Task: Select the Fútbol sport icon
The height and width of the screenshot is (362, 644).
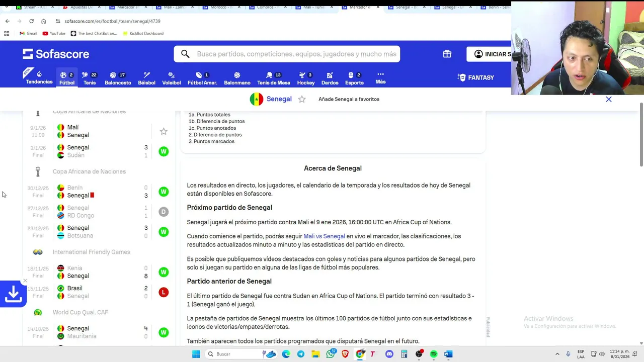Action: [x=67, y=78]
